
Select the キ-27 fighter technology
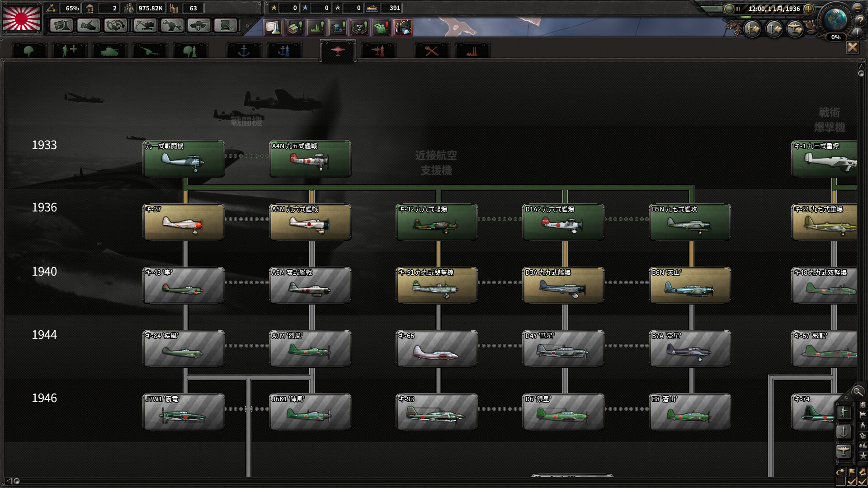[x=184, y=222]
